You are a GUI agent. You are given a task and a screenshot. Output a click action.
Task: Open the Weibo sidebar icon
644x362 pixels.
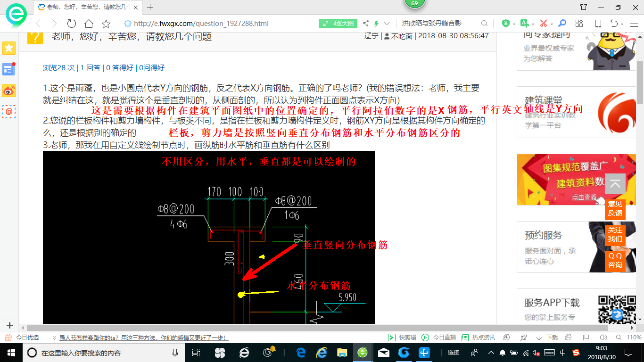tap(9, 90)
